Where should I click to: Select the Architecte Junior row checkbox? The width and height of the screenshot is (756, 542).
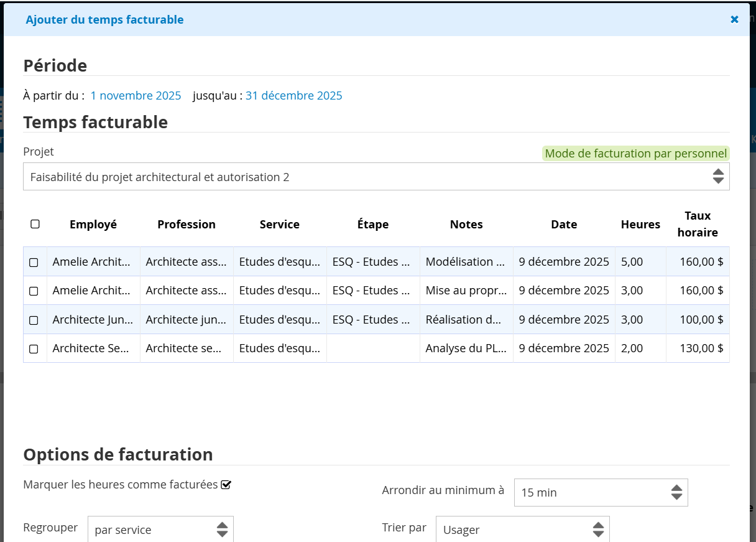[34, 320]
